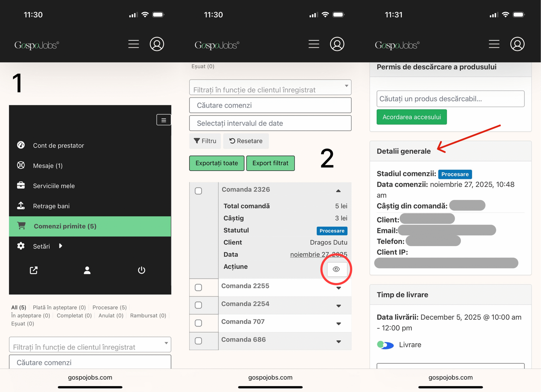Open Serviciile mele briefcase item
Viewport: 541px width, 392px height.
54,186
